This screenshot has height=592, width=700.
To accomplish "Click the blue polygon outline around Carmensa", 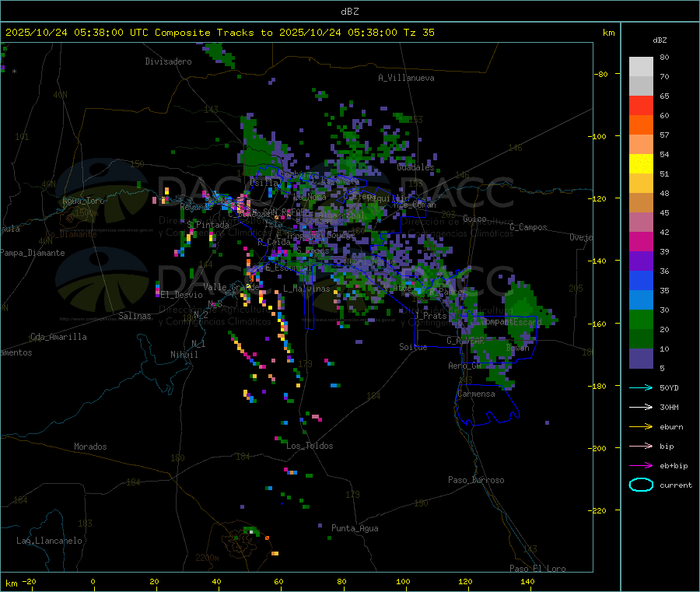I will [487, 404].
